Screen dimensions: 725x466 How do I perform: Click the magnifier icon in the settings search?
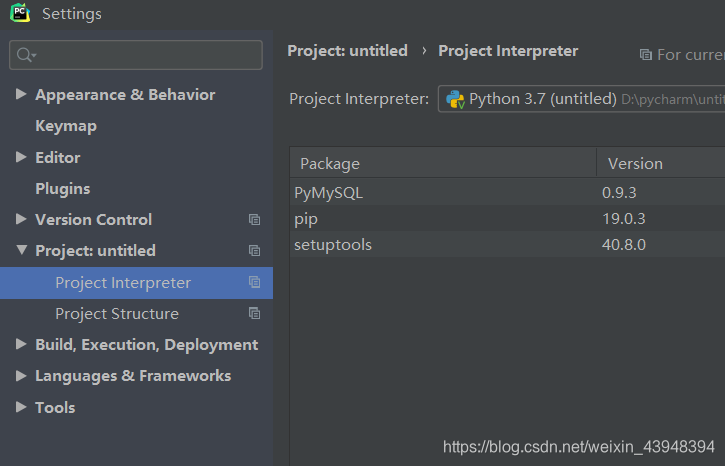[25, 55]
